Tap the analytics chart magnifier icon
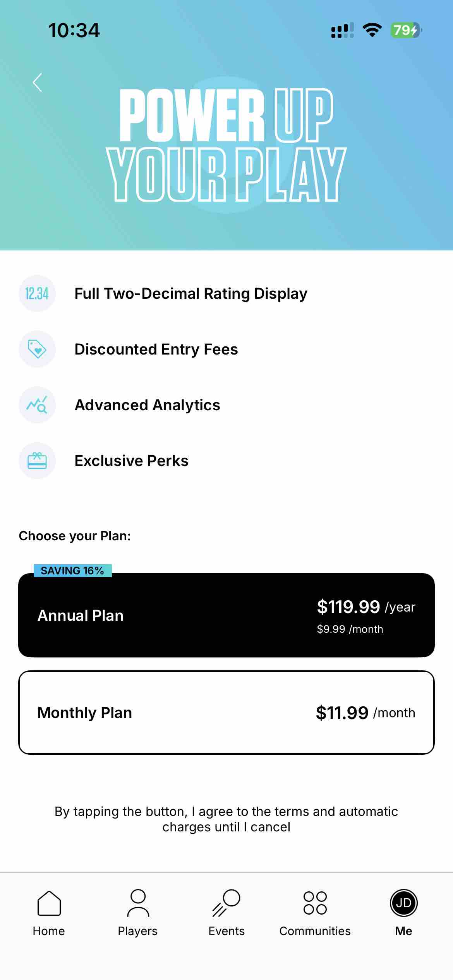This screenshot has height=980, width=453. click(37, 405)
